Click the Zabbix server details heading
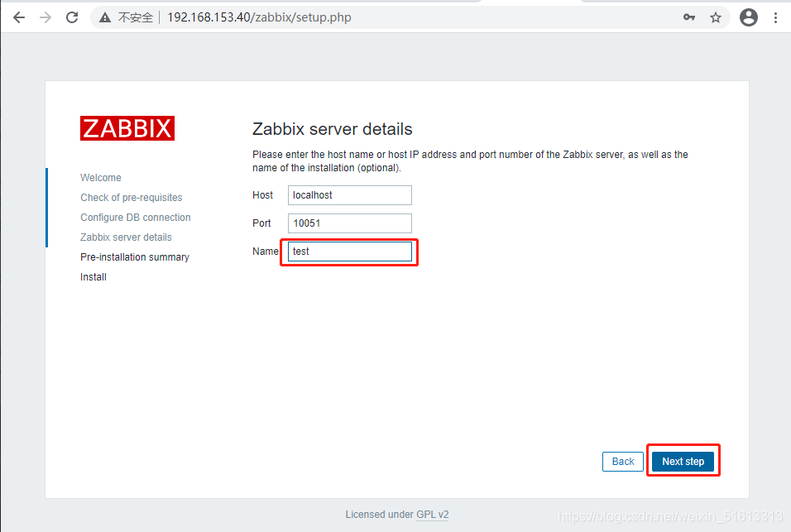Viewport: 791px width, 532px height. [x=333, y=129]
